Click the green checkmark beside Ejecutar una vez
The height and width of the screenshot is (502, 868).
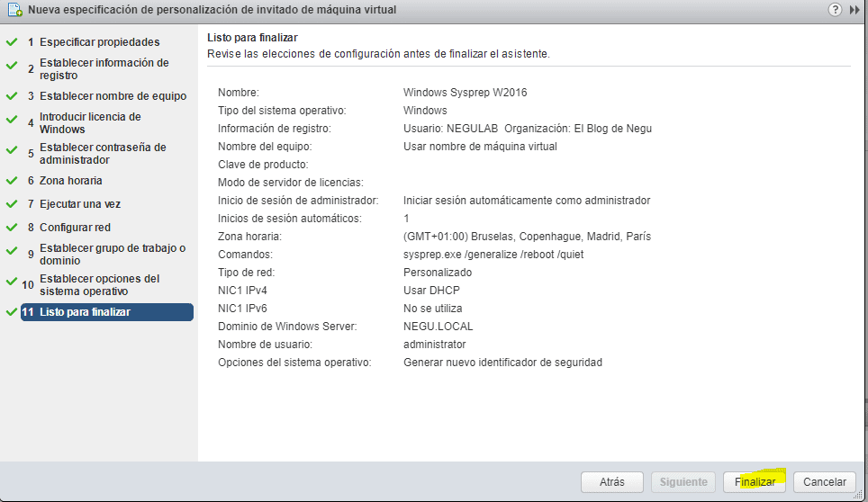(x=12, y=204)
